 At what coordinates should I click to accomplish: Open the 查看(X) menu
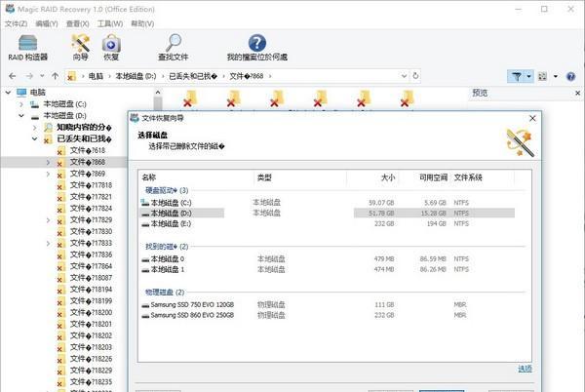pyautogui.click(x=78, y=23)
